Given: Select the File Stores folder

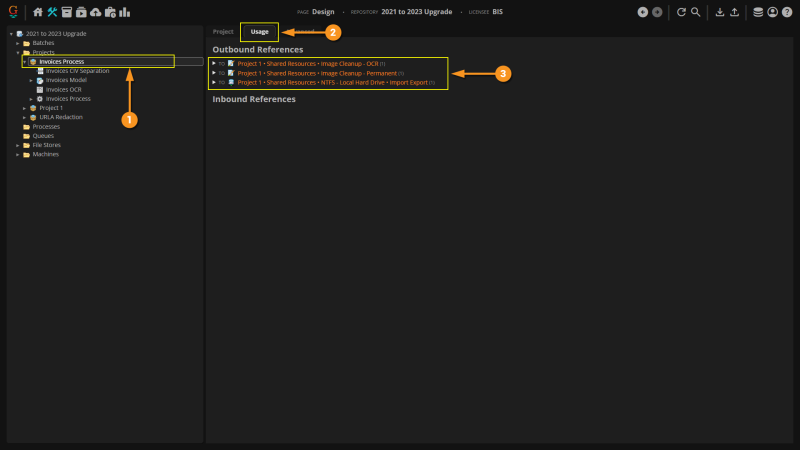Looking at the screenshot, I should coord(46,145).
